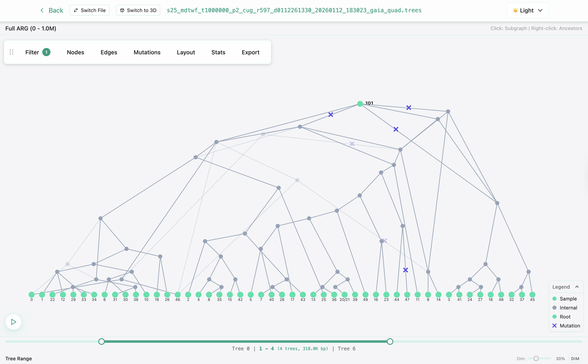The image size is (588, 364).
Task: Click sample node 0
Action: tap(31, 295)
